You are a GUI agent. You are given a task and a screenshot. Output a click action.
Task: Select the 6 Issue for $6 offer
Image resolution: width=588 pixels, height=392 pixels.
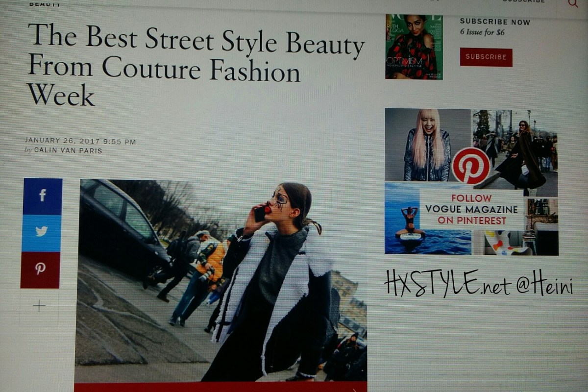pos(482,32)
